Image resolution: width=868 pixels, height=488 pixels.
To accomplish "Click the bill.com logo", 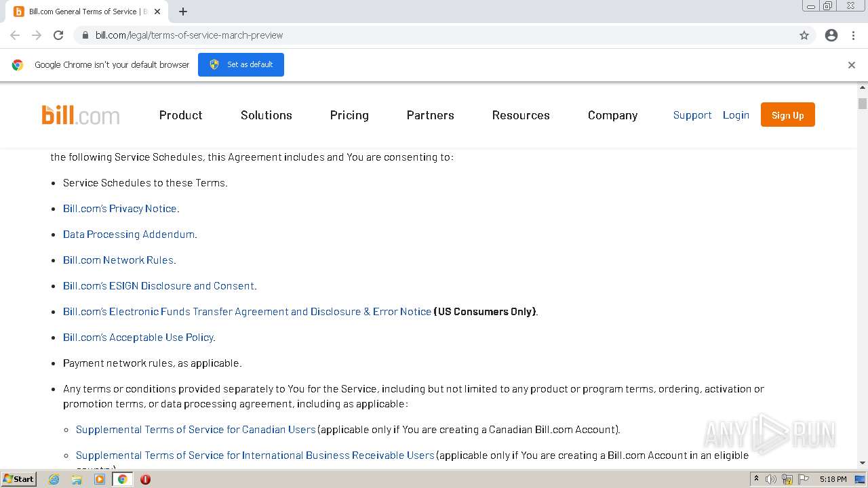I will pos(81,115).
